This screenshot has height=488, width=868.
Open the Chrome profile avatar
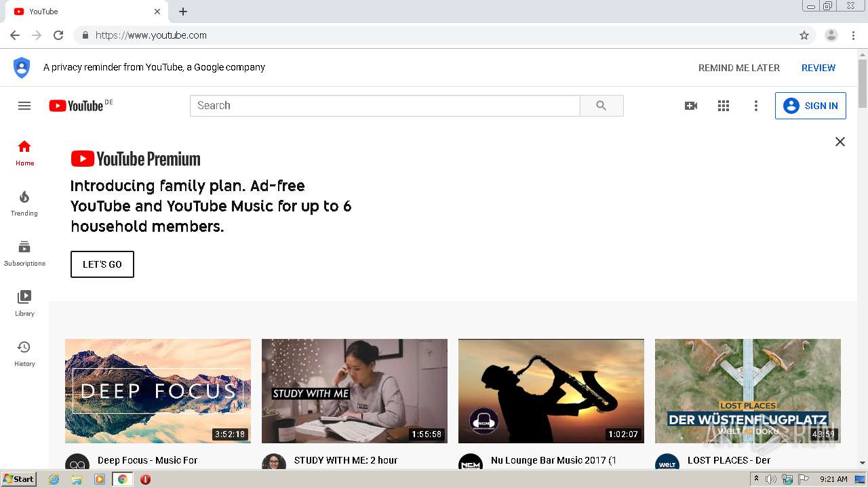(831, 35)
